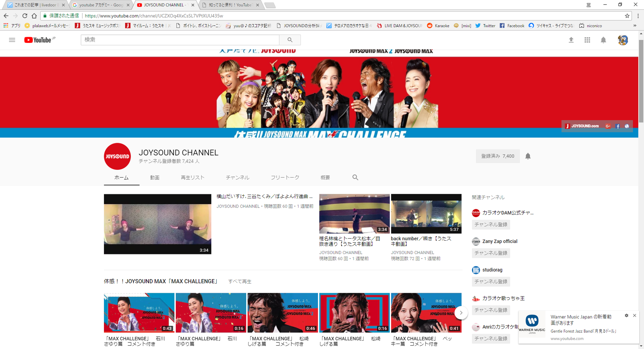Select the 概要 channel tab
The height and width of the screenshot is (349, 644).
tap(325, 178)
